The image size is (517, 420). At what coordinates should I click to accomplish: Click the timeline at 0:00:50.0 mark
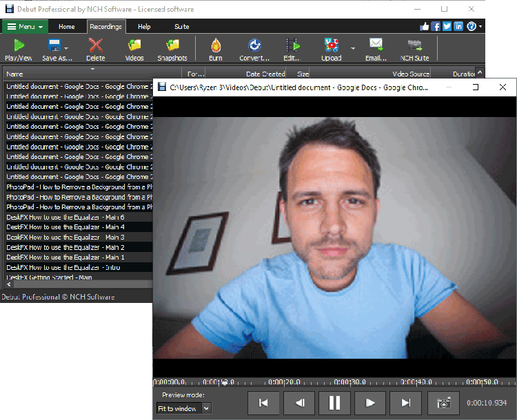[x=483, y=382]
